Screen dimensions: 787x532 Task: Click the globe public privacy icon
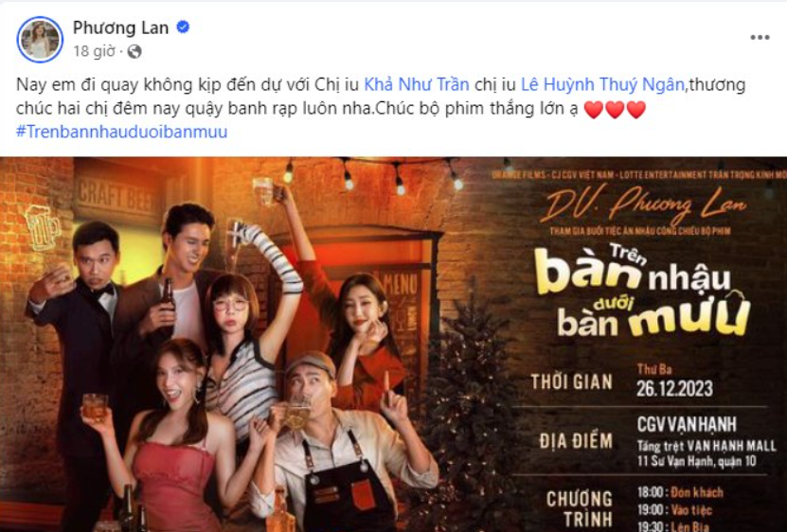point(134,51)
